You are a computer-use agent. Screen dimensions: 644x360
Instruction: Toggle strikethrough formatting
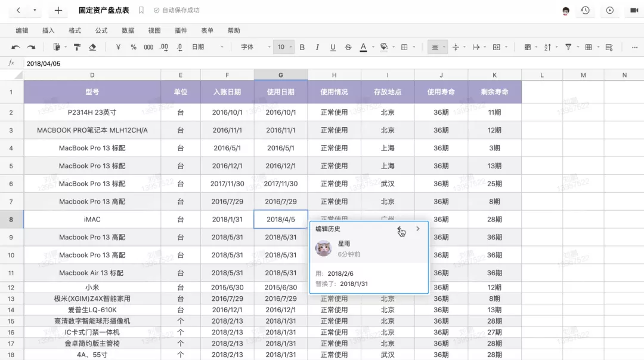coord(348,47)
